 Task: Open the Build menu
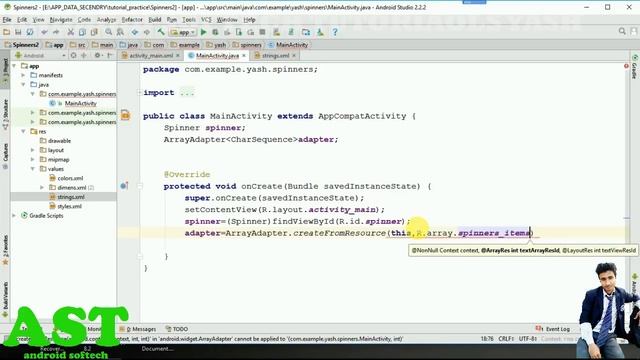click(x=155, y=19)
